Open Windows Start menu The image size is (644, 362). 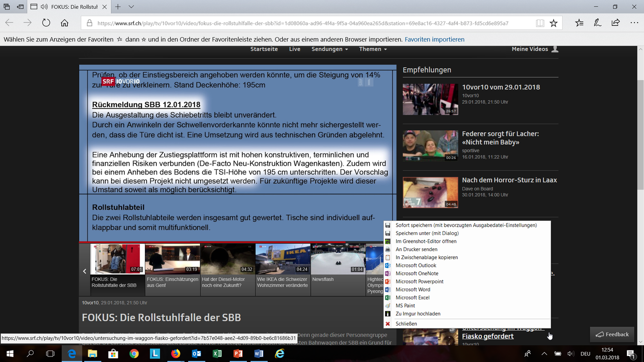(x=10, y=354)
